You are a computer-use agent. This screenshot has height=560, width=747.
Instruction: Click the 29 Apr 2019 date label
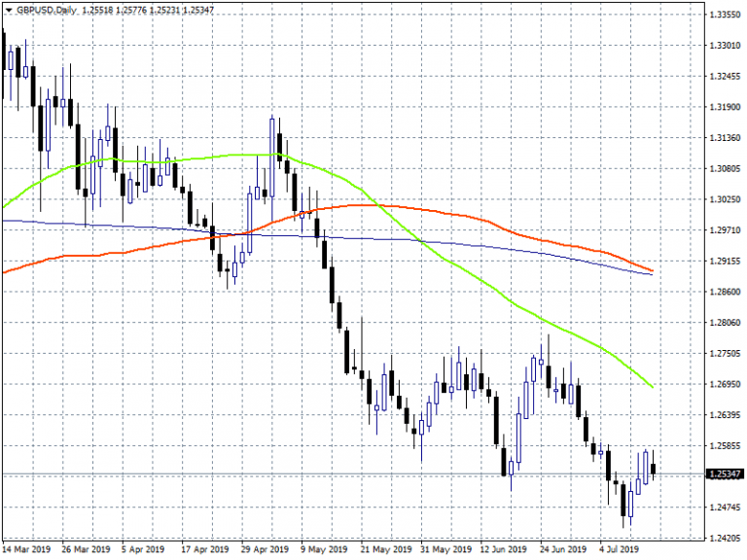(x=265, y=549)
